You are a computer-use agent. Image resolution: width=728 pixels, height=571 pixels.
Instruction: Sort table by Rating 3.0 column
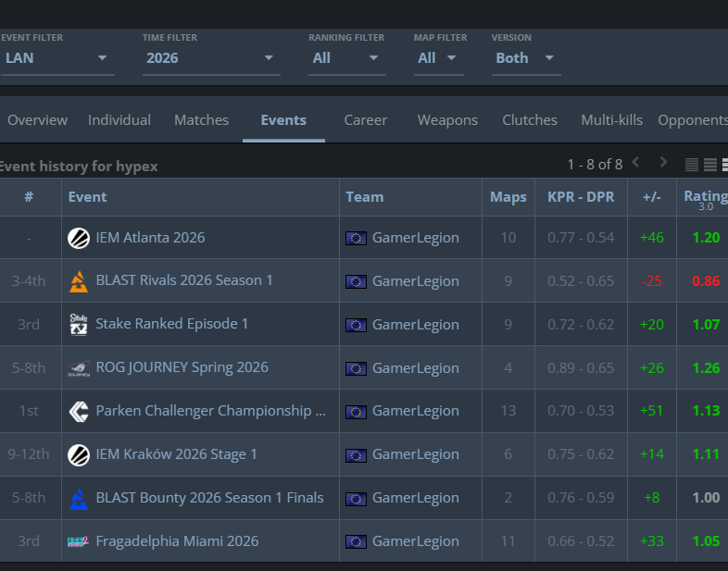tap(706, 200)
